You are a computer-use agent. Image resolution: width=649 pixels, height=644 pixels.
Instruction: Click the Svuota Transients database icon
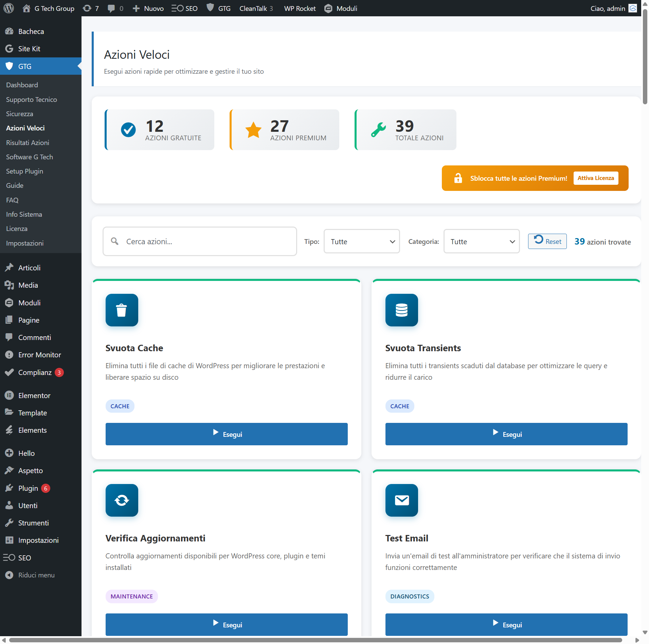tap(401, 310)
